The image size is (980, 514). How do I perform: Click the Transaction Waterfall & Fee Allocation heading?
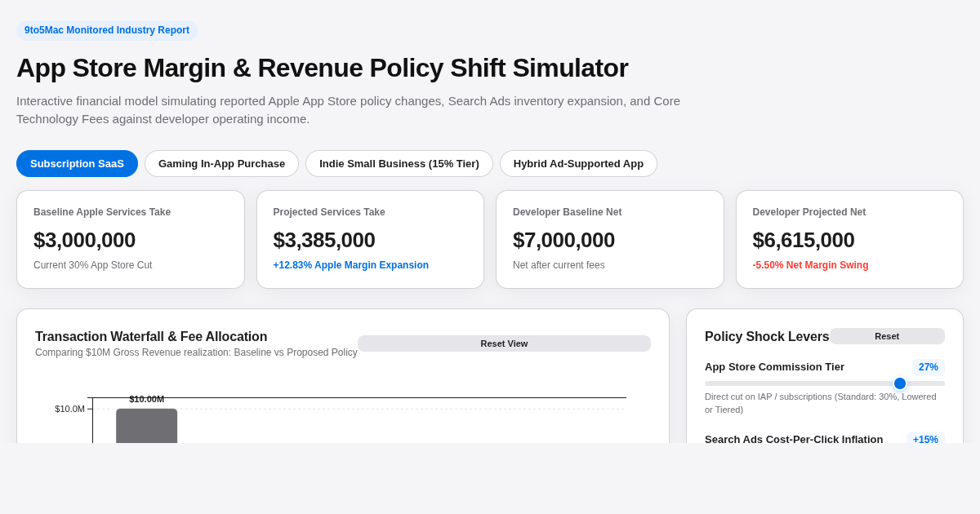click(151, 337)
